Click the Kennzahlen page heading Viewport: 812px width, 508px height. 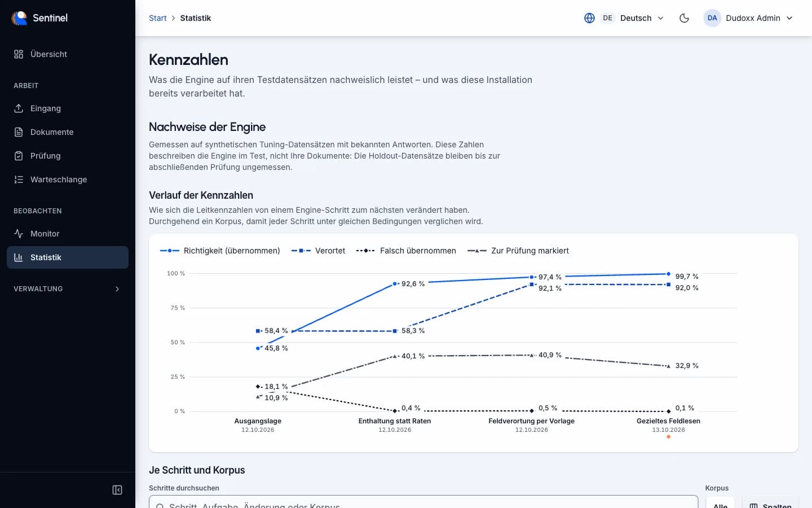pos(188,60)
